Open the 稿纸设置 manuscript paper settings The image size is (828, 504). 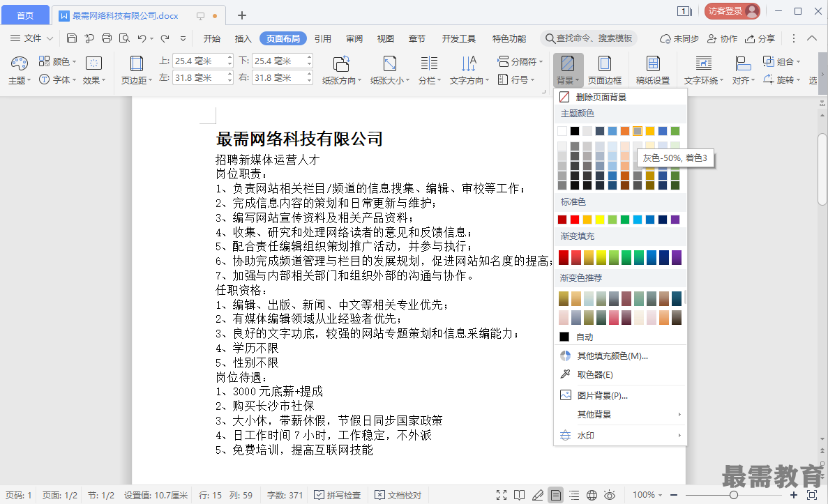tap(653, 70)
